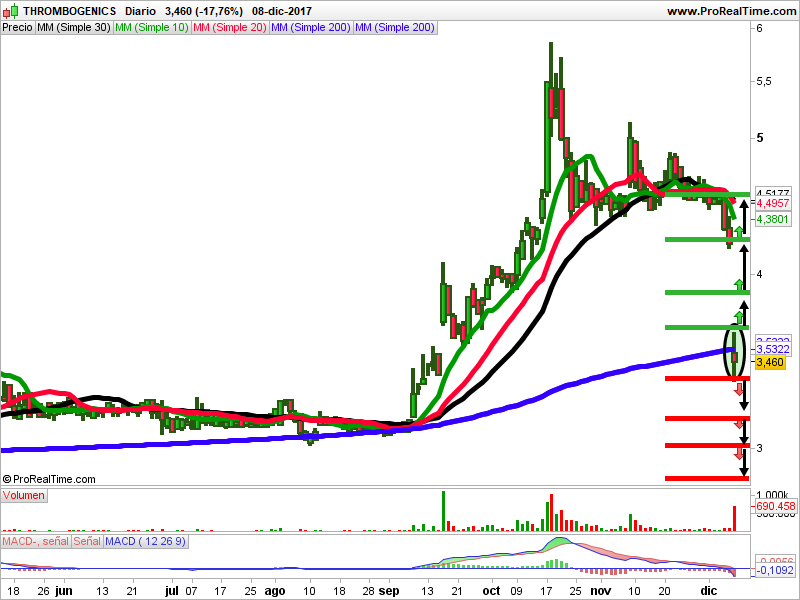Viewport: 800px width, 600px height.
Task: Open the Volumen panel label
Action: tap(23, 495)
